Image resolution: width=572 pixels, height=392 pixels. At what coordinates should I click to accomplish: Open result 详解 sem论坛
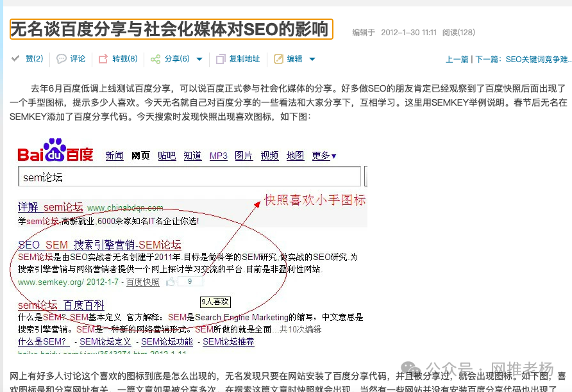[51, 207]
